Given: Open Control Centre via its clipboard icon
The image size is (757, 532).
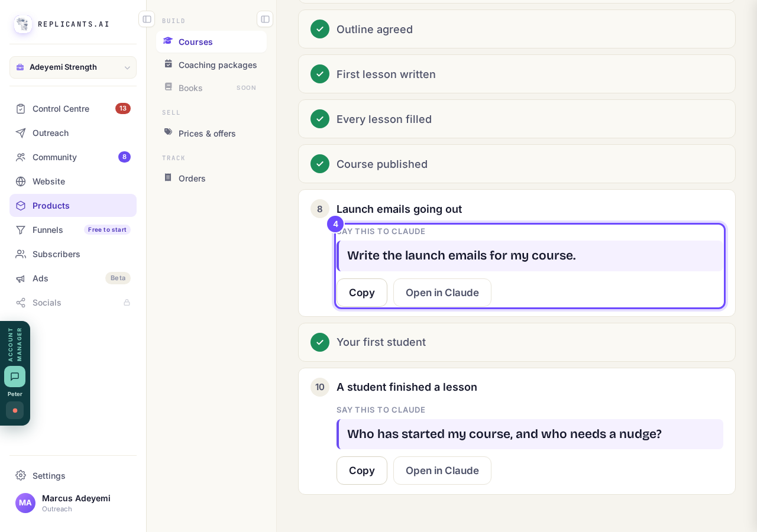Looking at the screenshot, I should pyautogui.click(x=21, y=109).
